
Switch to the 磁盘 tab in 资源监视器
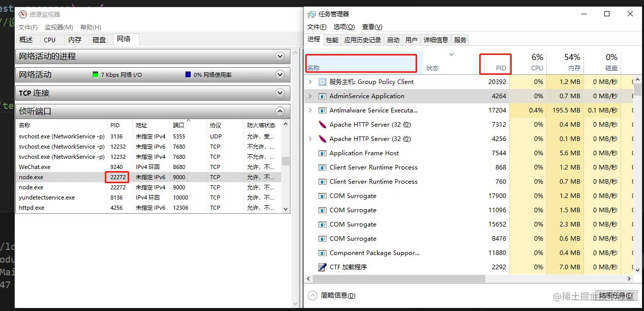point(99,40)
